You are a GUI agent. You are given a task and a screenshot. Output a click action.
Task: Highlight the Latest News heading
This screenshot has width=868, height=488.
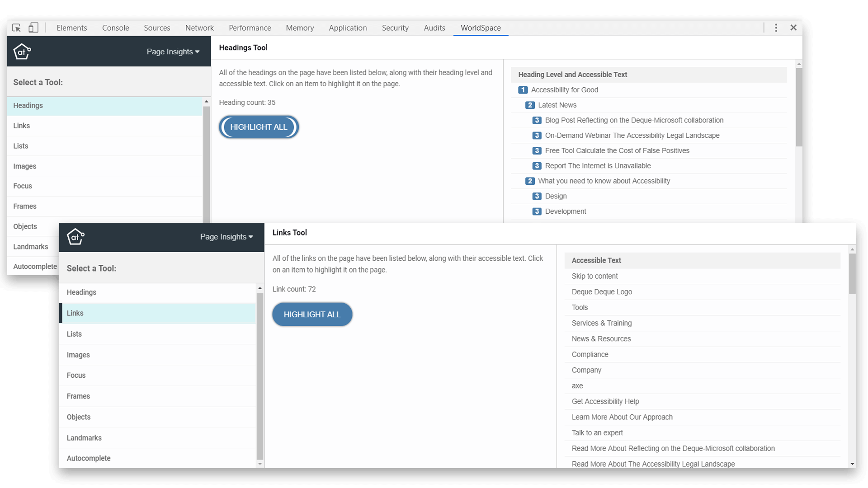[x=649, y=105]
